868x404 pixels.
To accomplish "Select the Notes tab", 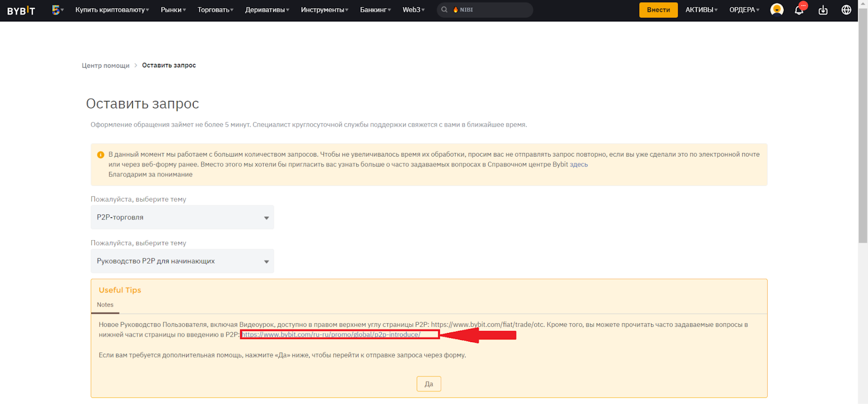I will (x=105, y=305).
